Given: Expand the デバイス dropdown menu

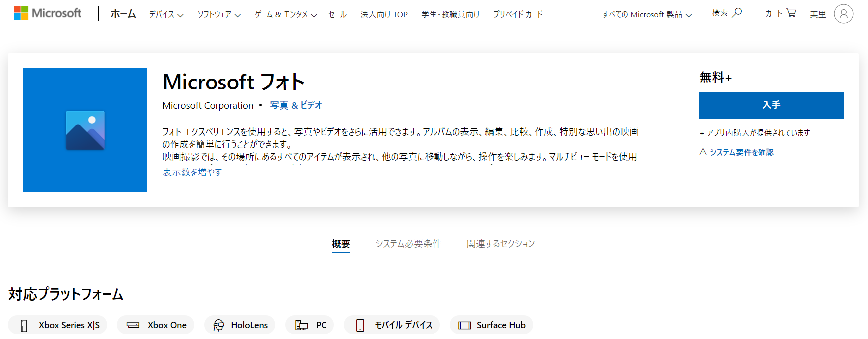Looking at the screenshot, I should click(x=166, y=15).
